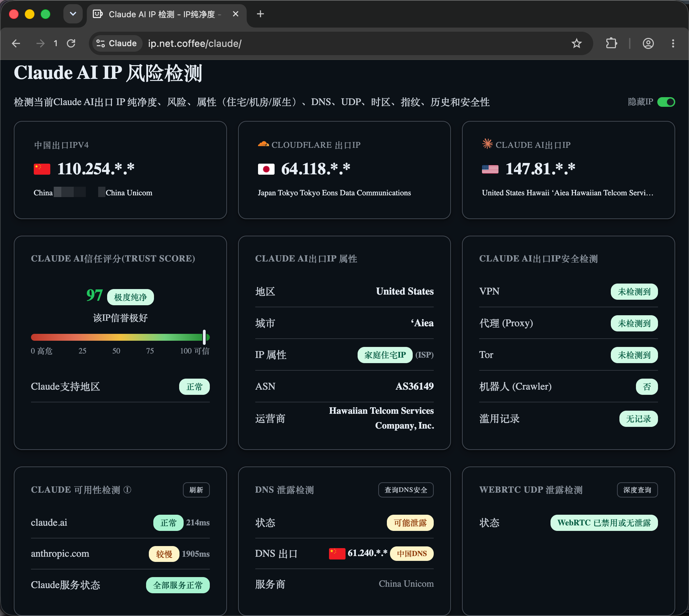Click the masked IP 110.254.*.*
The height and width of the screenshot is (616, 689).
click(x=96, y=169)
